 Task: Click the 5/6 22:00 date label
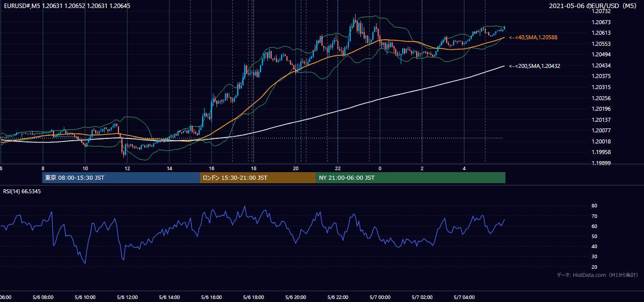click(x=338, y=297)
